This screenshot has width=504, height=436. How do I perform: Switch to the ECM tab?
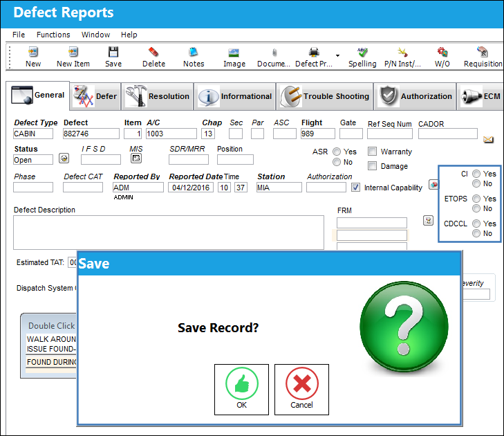(480, 96)
